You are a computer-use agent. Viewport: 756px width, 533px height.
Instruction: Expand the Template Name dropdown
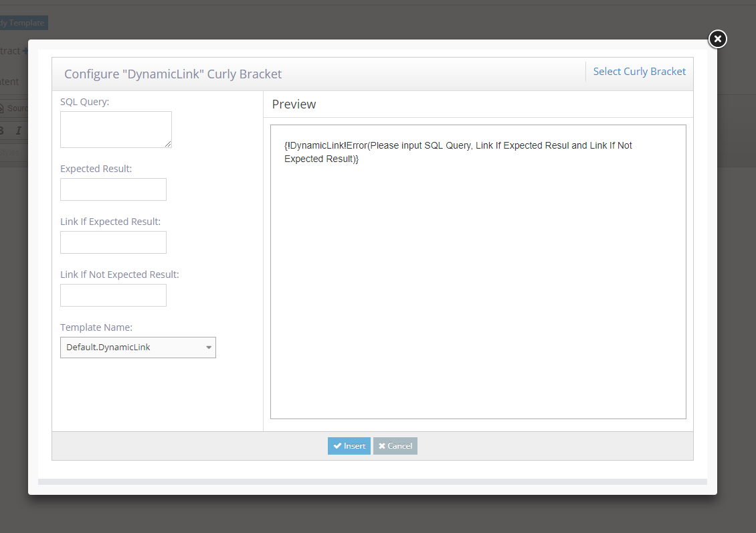(138, 348)
